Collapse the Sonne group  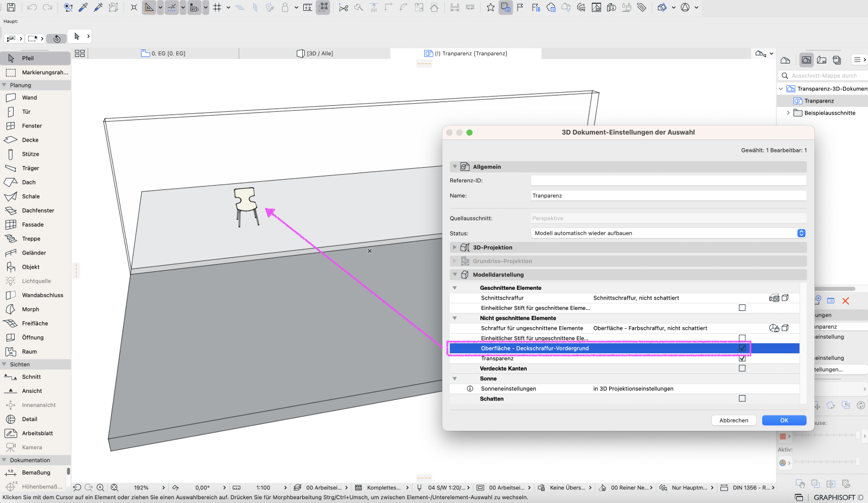coord(455,379)
